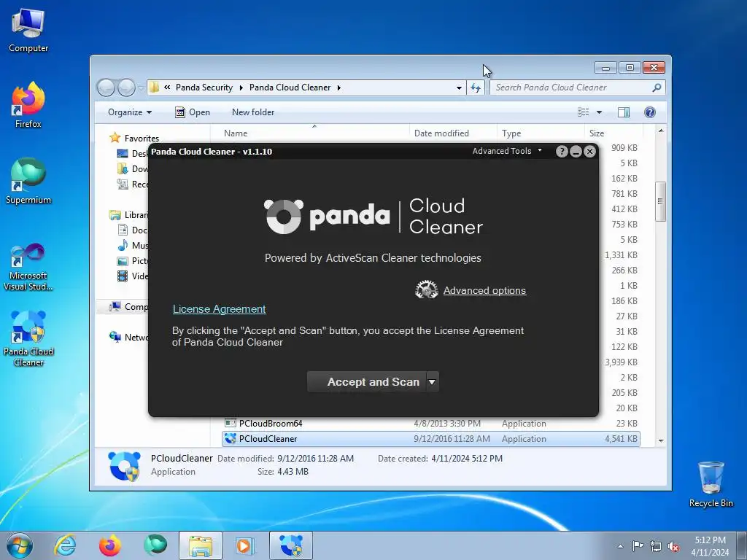Screen dimensions: 747x560
Task: Select the PCloudBroom64 file
Action: click(x=271, y=424)
